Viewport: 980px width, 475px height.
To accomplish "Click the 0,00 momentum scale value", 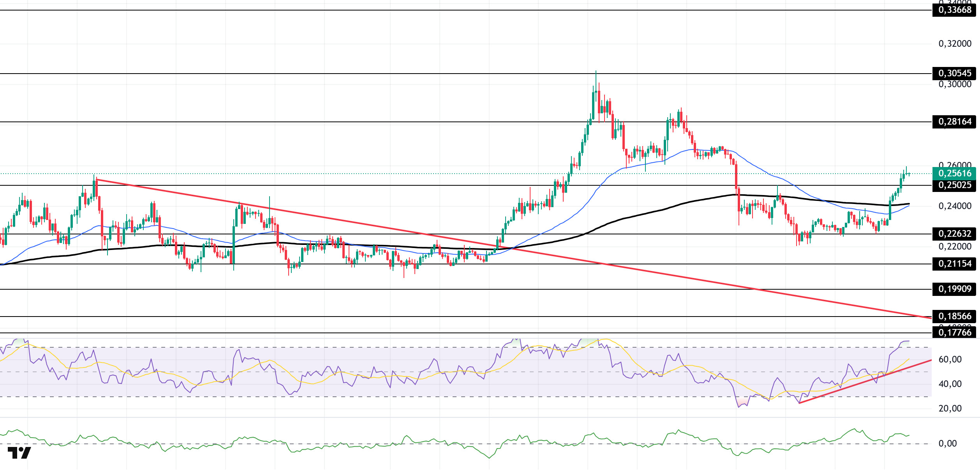I will [x=947, y=443].
